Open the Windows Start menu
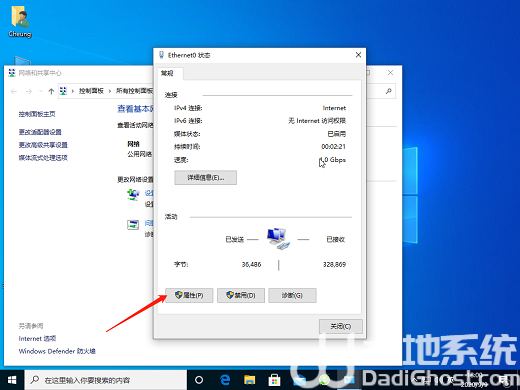Viewport: 520px width, 390px height. (x=12, y=380)
